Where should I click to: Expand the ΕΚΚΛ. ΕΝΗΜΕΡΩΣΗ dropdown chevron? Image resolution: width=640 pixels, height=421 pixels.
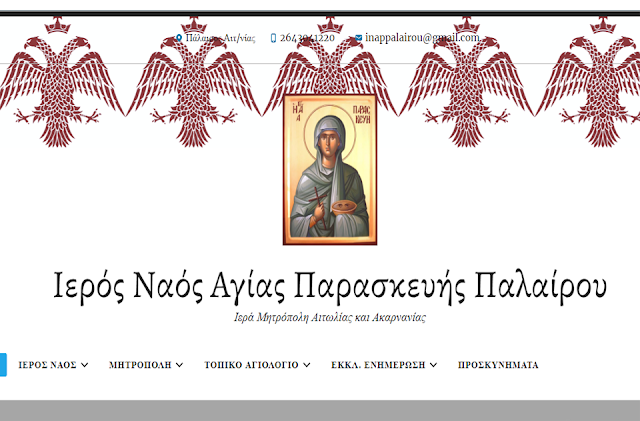click(433, 365)
